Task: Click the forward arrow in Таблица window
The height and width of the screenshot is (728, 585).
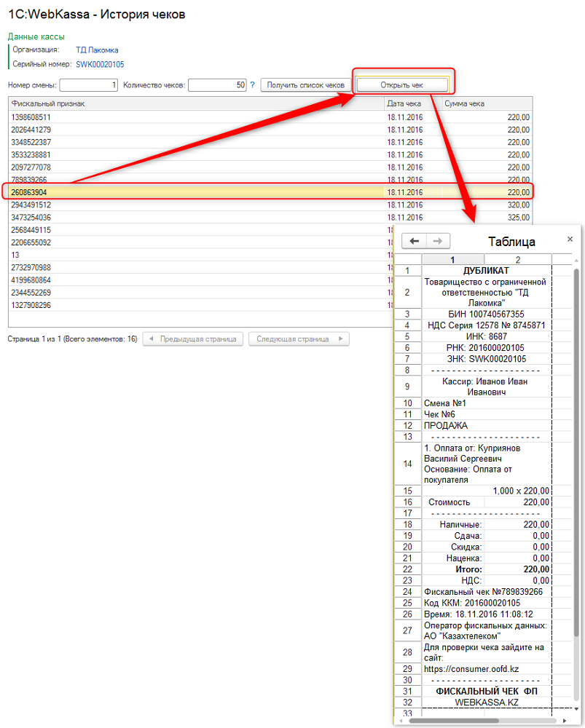Action: (x=437, y=241)
